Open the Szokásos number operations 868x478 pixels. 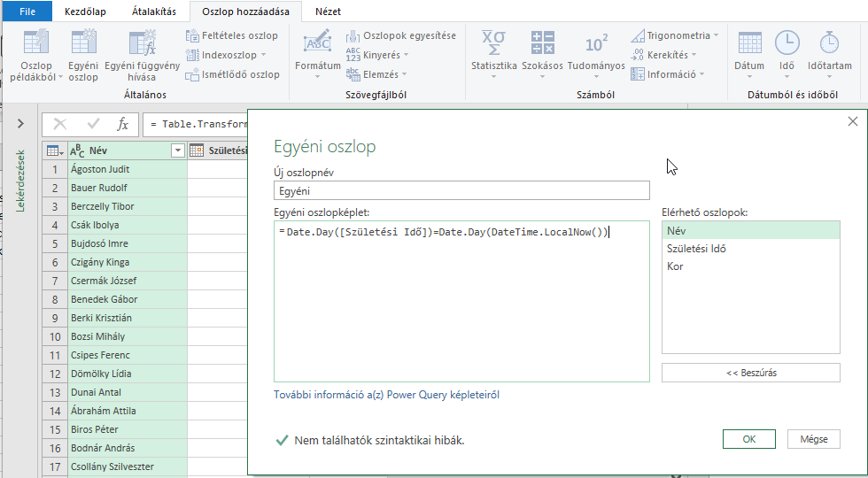pyautogui.click(x=542, y=56)
